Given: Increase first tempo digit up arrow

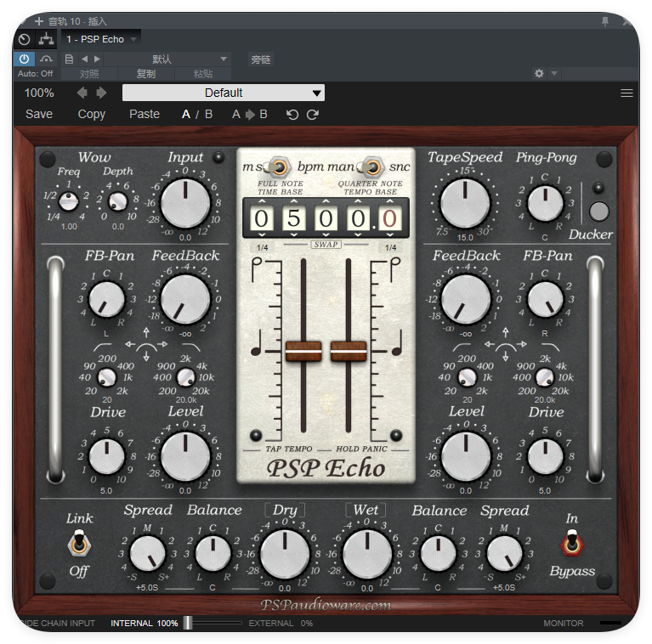Looking at the screenshot, I should tap(262, 201).
